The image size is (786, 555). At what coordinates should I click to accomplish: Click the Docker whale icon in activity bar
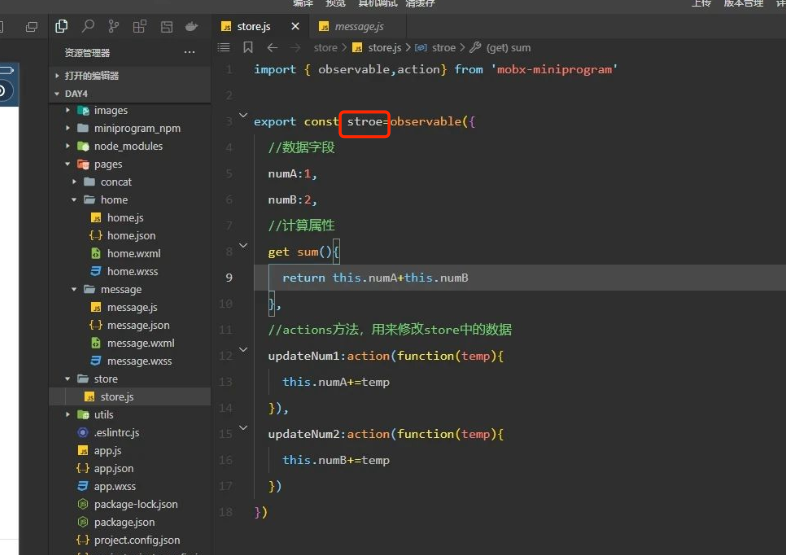[x=192, y=26]
